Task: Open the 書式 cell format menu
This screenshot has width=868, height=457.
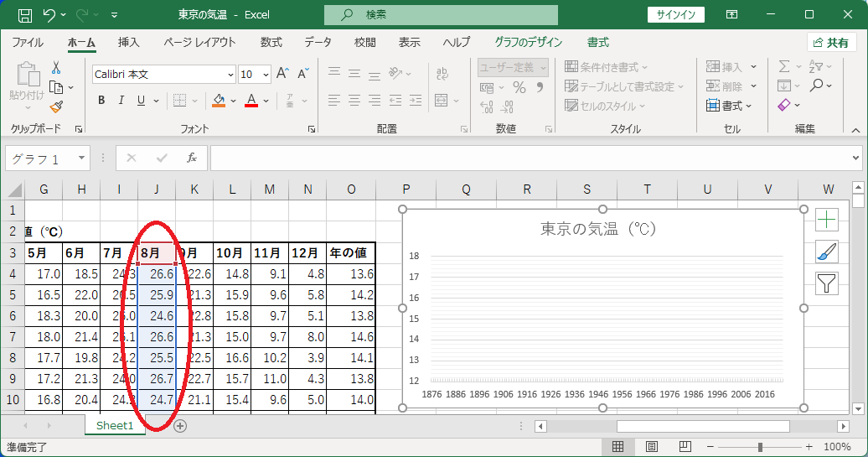Action: [729, 106]
